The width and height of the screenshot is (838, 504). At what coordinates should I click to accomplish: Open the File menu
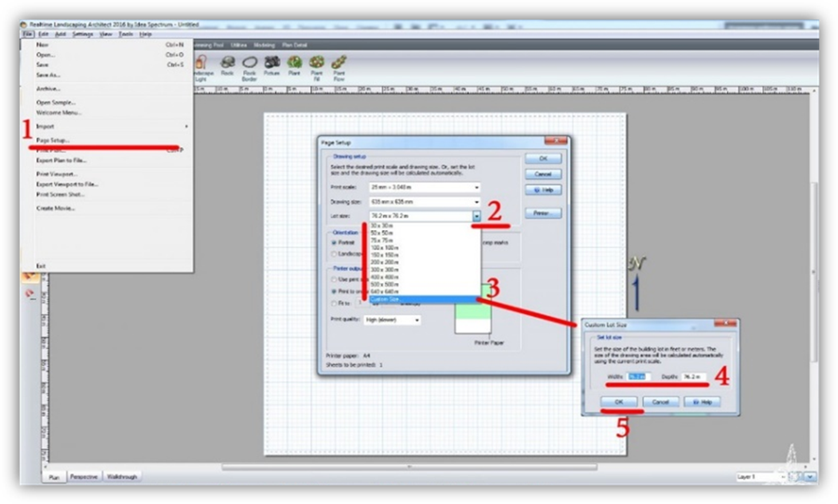(28, 34)
